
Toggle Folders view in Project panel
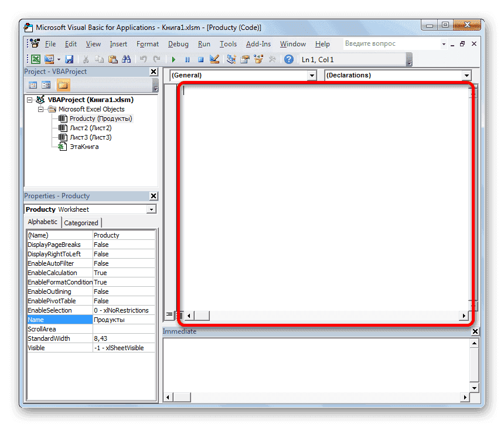point(63,85)
